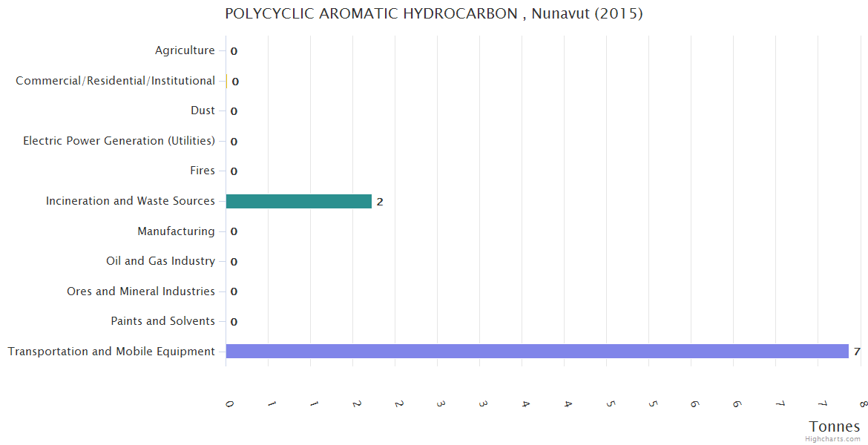868x445 pixels.
Task: Open the Highcharts.com credit link
Action: 832,438
